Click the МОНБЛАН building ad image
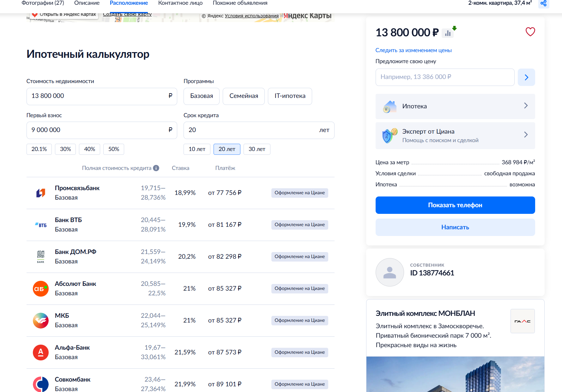Screen dimensions: 562x392 coord(455,374)
